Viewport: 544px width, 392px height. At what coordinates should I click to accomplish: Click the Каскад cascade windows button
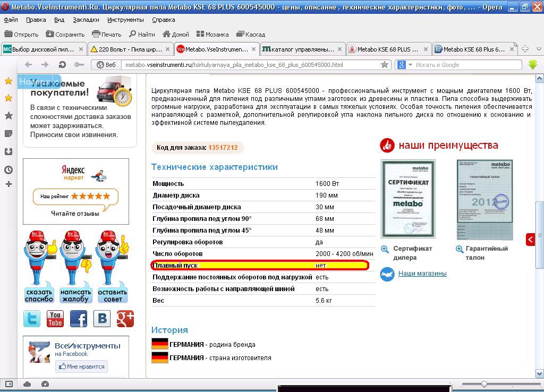[251, 35]
